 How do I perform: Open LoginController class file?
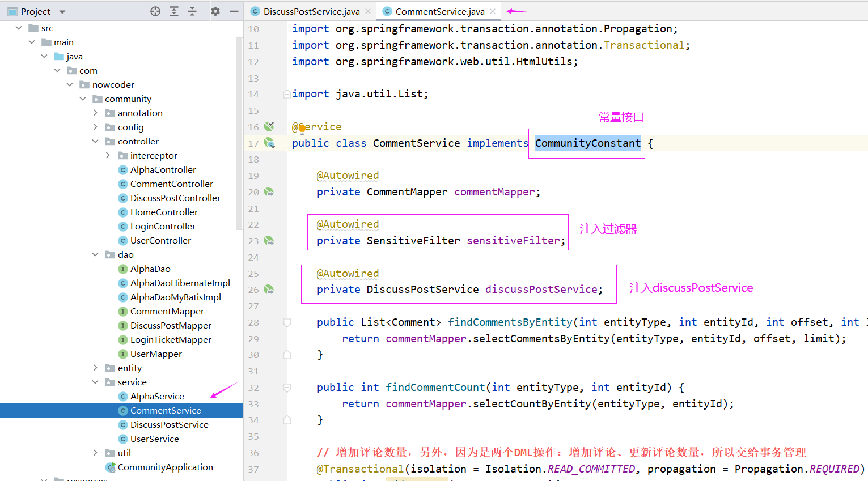(x=163, y=226)
